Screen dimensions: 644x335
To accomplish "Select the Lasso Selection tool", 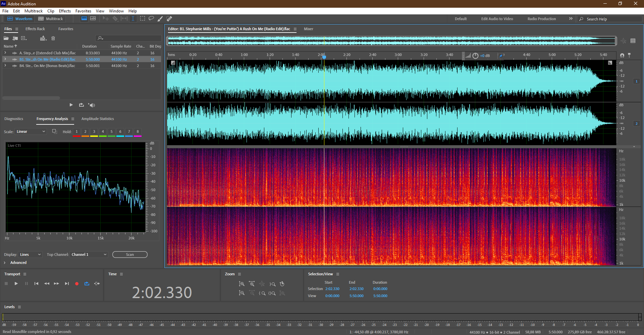I will [151, 19].
